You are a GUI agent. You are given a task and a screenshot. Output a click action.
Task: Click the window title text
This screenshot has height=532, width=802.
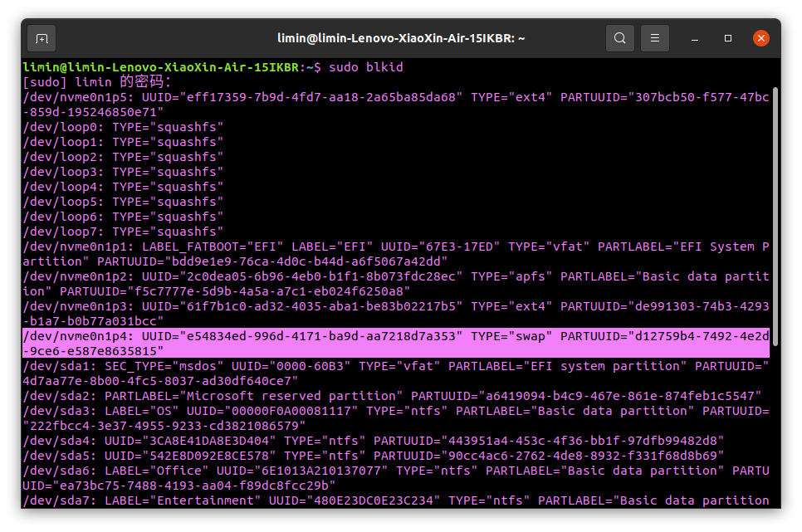click(401, 38)
